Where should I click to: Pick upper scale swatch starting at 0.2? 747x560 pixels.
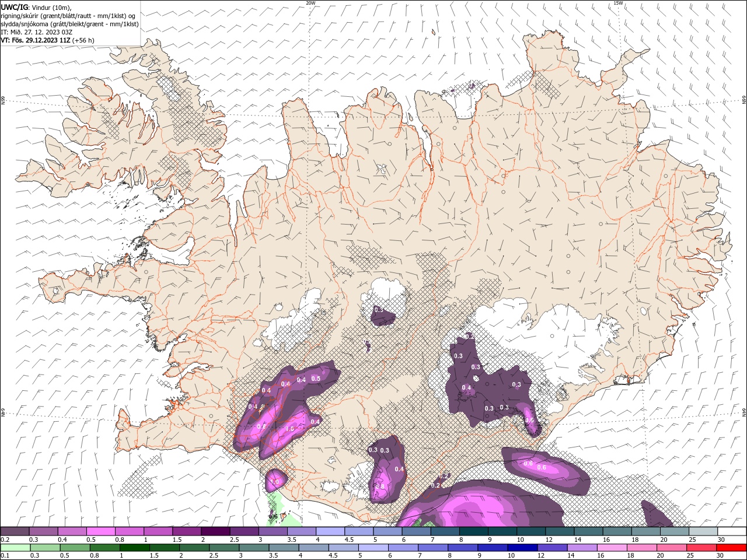pos(15,531)
